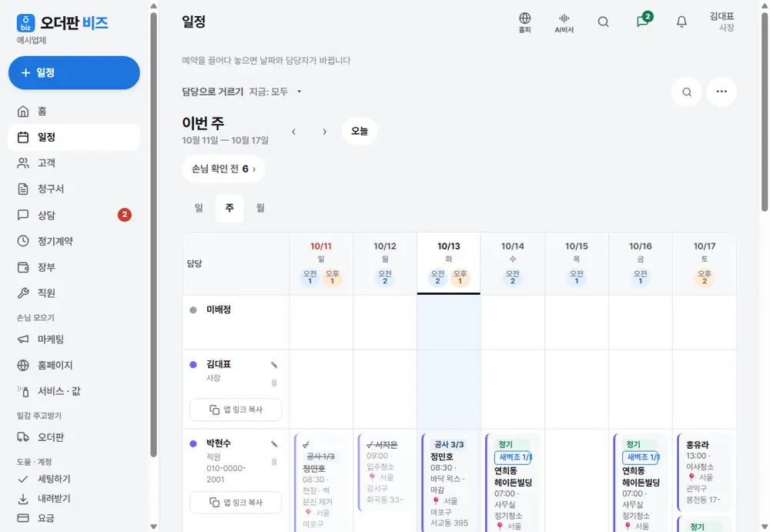Open 서비스 · 값 menu item

pos(74,392)
